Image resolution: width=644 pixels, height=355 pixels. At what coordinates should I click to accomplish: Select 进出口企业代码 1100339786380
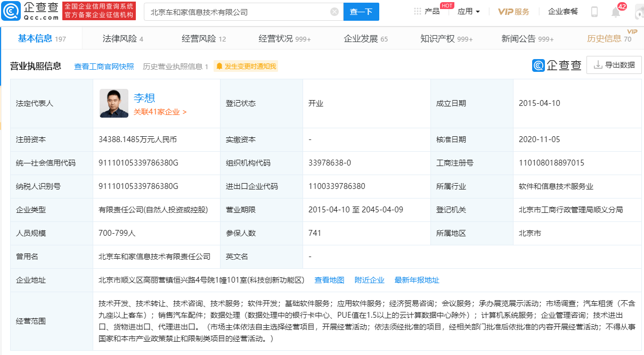(x=337, y=186)
